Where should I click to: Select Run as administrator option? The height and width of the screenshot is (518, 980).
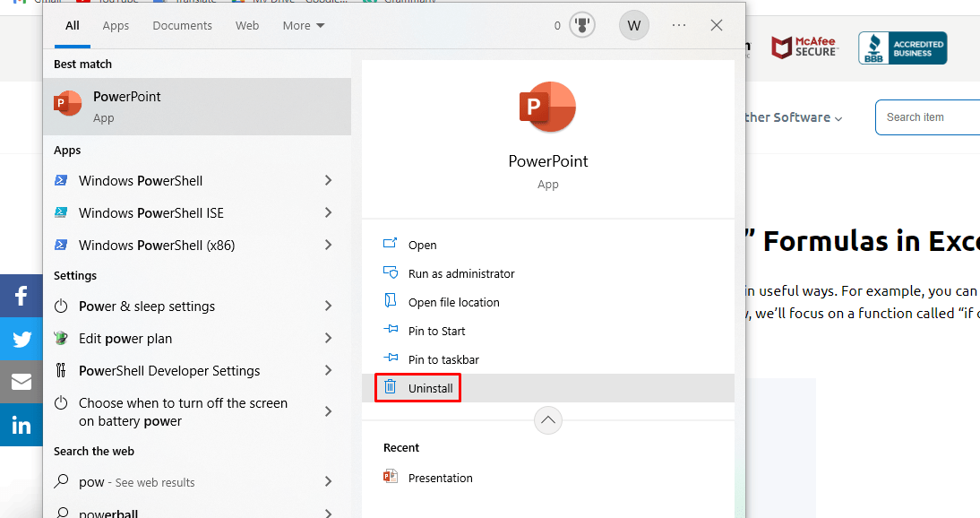[460, 273]
